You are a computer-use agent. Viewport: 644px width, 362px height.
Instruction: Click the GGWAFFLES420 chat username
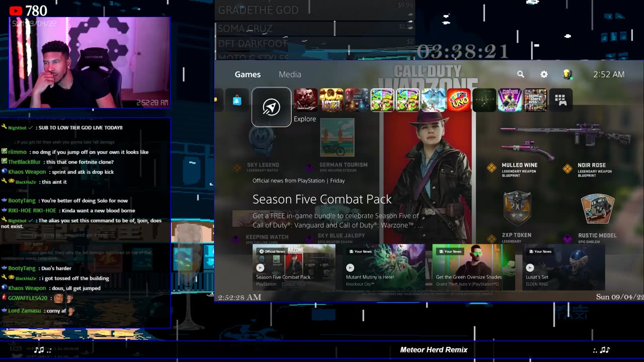28,298
